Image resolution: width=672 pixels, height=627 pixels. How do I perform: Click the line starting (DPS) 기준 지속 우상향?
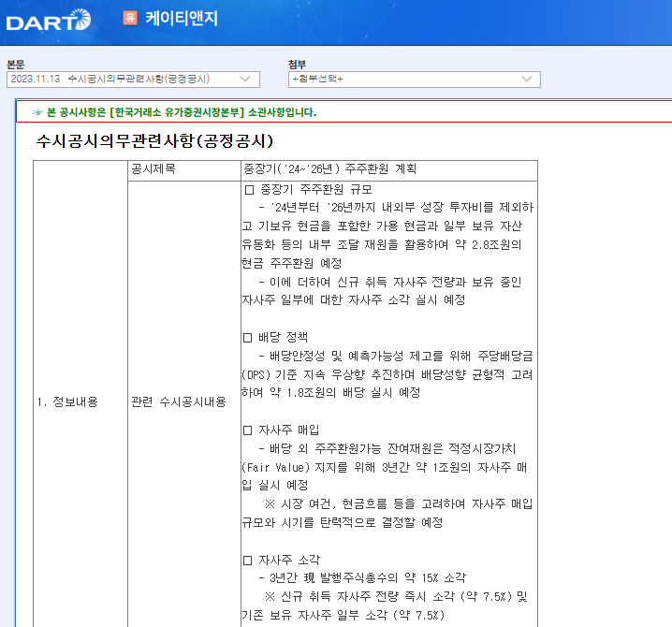coord(387,374)
